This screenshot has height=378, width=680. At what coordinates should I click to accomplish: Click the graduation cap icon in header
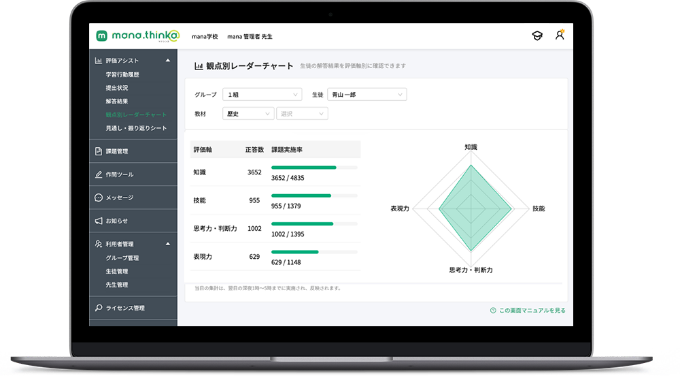coord(537,36)
